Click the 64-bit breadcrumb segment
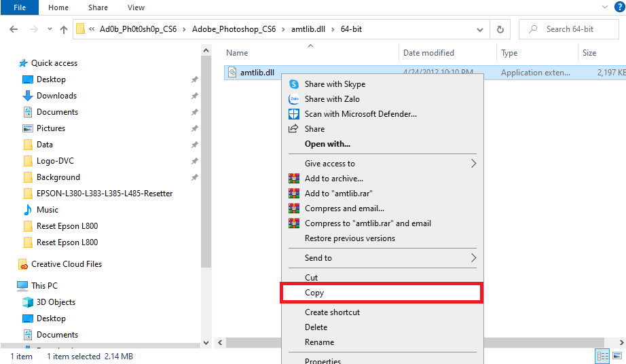 point(351,29)
